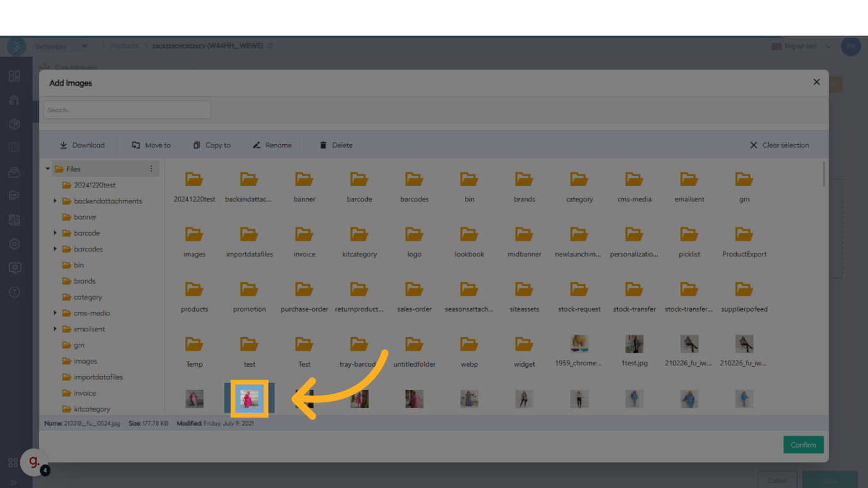Click the Rename pencil icon
The height and width of the screenshot is (488, 868).
tap(257, 145)
